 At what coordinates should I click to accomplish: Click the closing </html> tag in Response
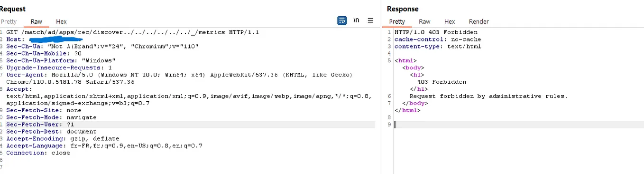pyautogui.click(x=407, y=110)
